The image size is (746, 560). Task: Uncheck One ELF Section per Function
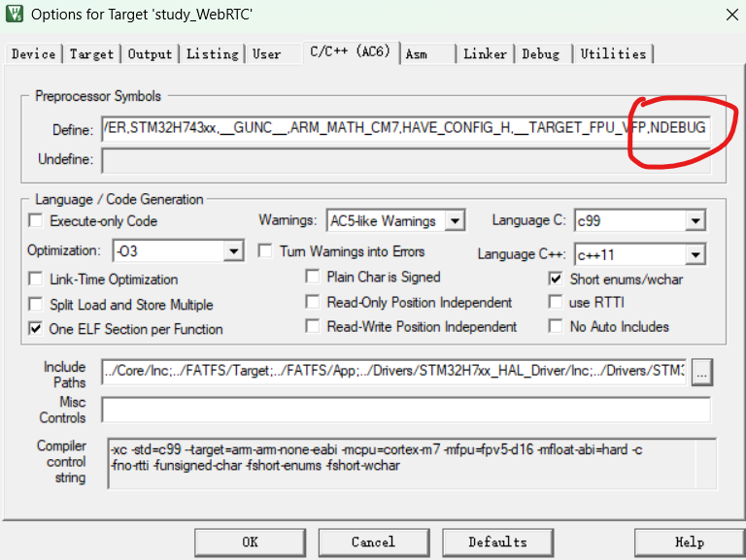coord(36,329)
